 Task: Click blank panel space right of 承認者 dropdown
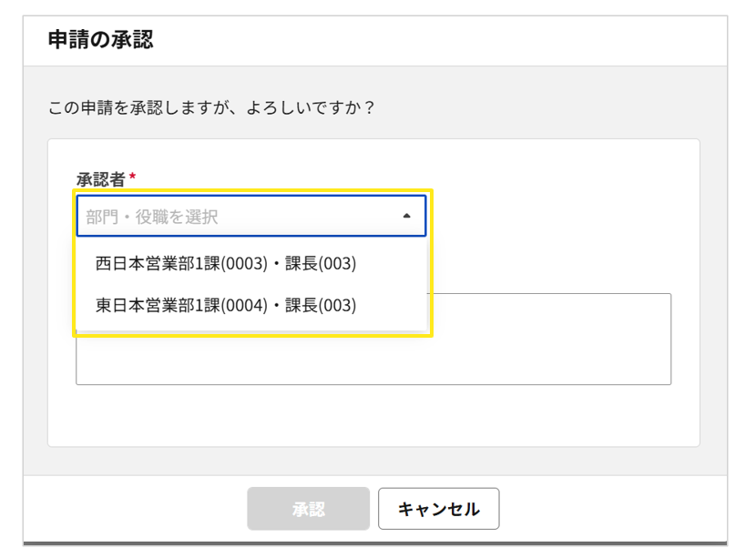tap(556, 217)
